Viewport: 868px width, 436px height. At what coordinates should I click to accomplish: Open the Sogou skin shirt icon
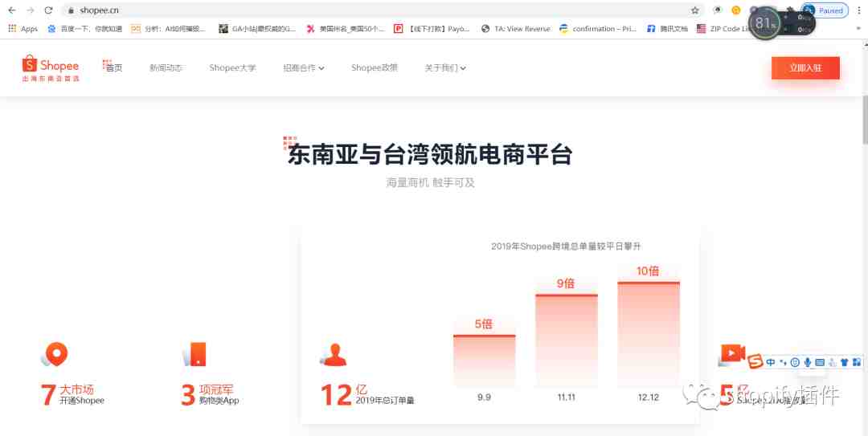pyautogui.click(x=845, y=362)
